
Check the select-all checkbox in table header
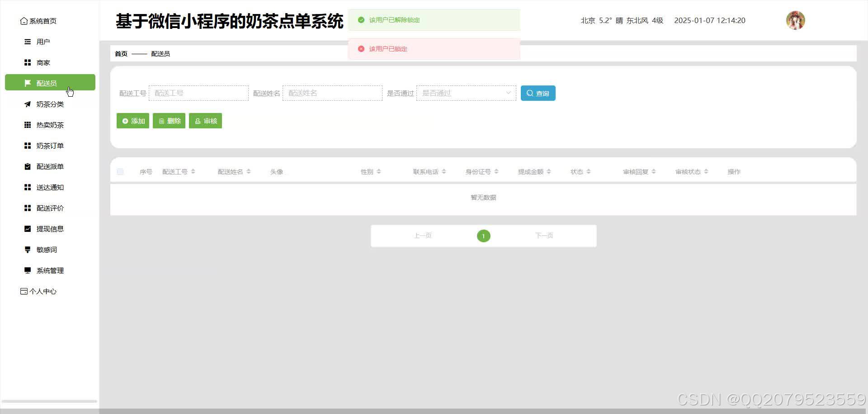click(x=120, y=172)
